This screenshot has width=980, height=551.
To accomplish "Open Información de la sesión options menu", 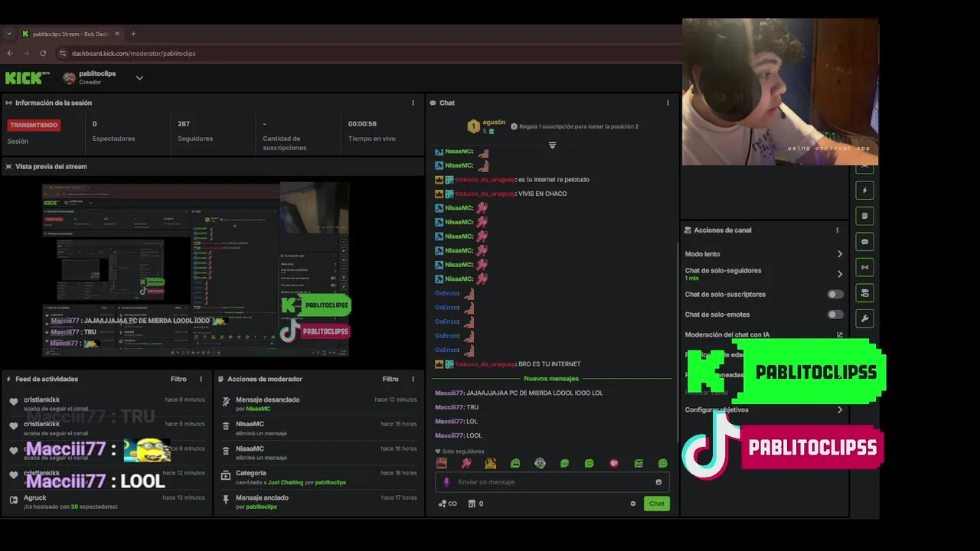I will click(x=413, y=103).
